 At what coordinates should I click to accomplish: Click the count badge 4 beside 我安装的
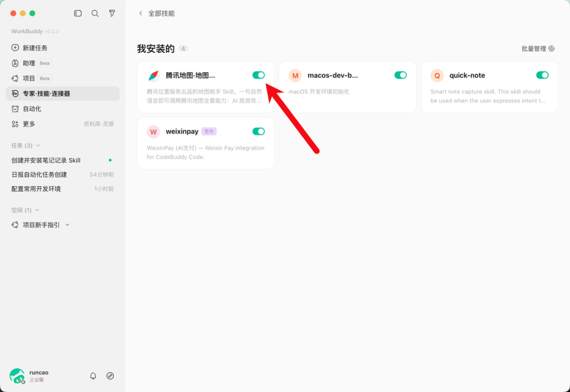point(183,49)
